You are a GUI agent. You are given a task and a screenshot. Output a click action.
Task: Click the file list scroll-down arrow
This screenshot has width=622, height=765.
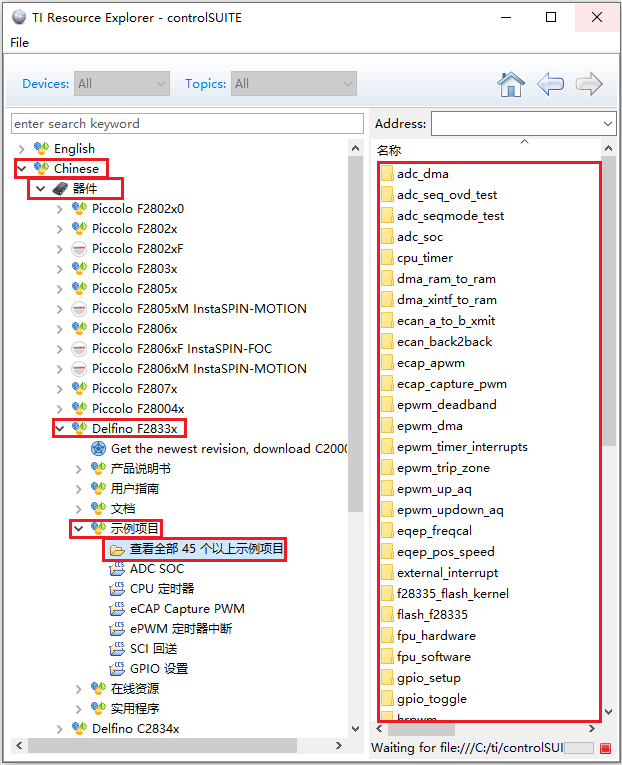(608, 712)
